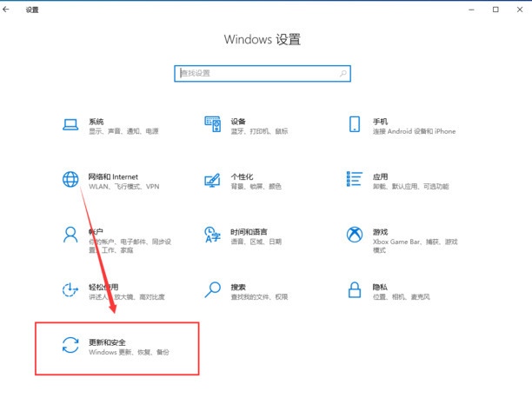532x398 pixels.
Task: Click the Time and Language icon
Action: 213,235
